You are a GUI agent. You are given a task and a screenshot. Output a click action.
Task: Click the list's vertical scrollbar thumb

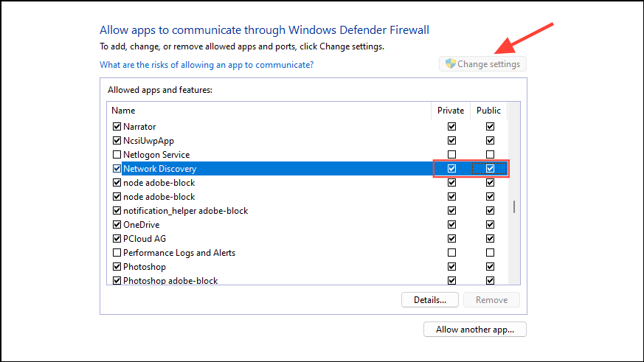(x=514, y=206)
